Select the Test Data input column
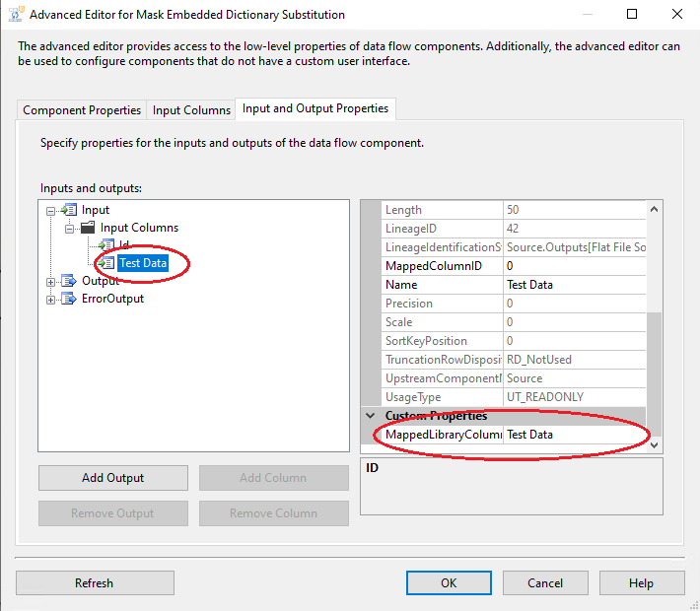This screenshot has width=700, height=611. [143, 263]
